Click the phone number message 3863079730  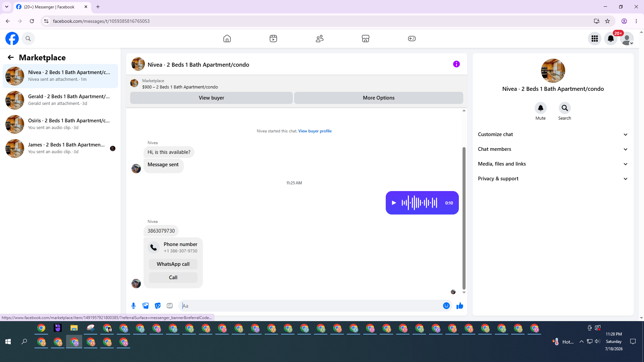[161, 231]
